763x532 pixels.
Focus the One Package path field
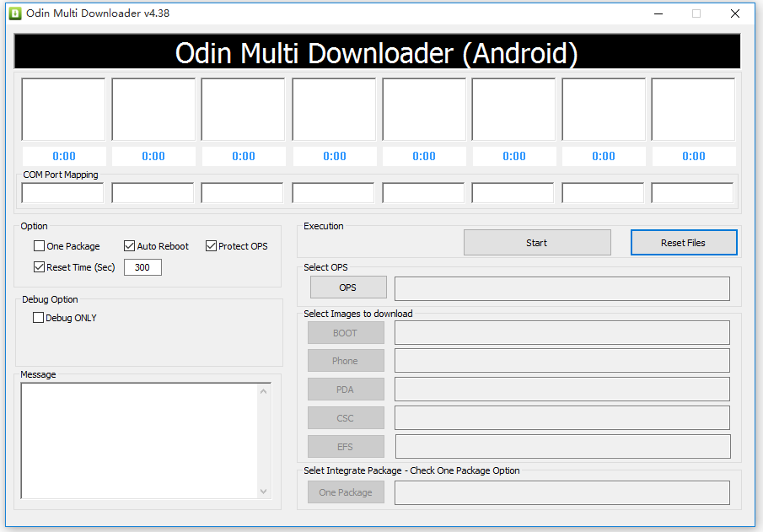tap(562, 492)
